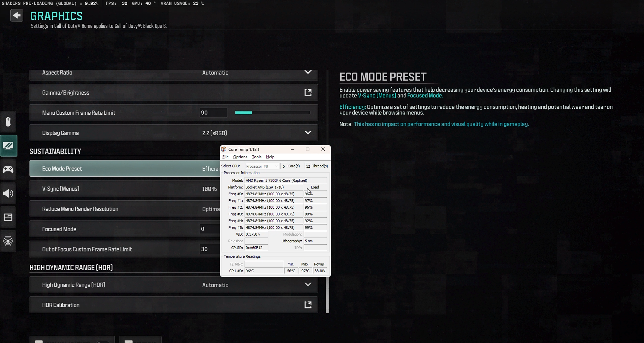644x343 pixels.
Task: Click the 6 Core(s) count box
Action: (x=284, y=166)
